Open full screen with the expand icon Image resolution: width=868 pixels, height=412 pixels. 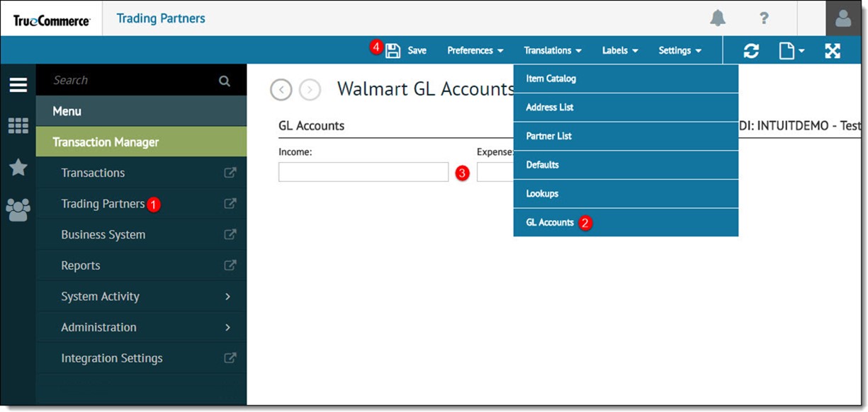(x=832, y=50)
